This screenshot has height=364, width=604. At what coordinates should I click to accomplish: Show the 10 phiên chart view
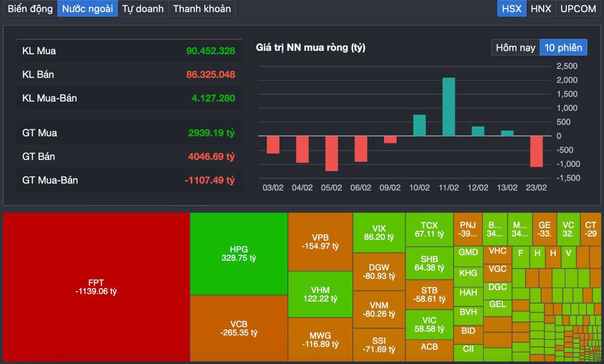point(563,48)
